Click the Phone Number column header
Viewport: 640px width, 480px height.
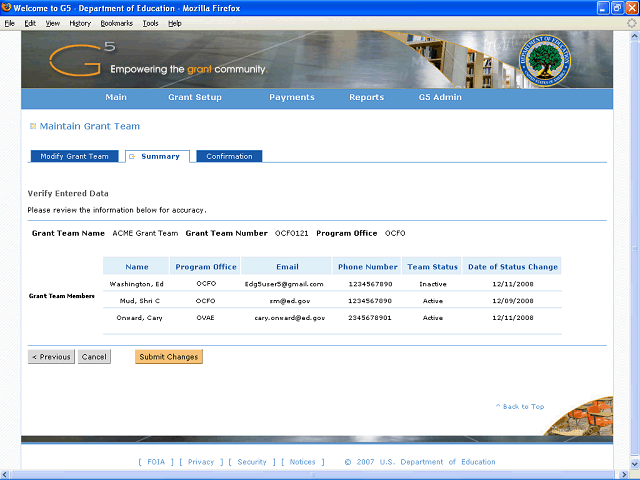coord(367,267)
